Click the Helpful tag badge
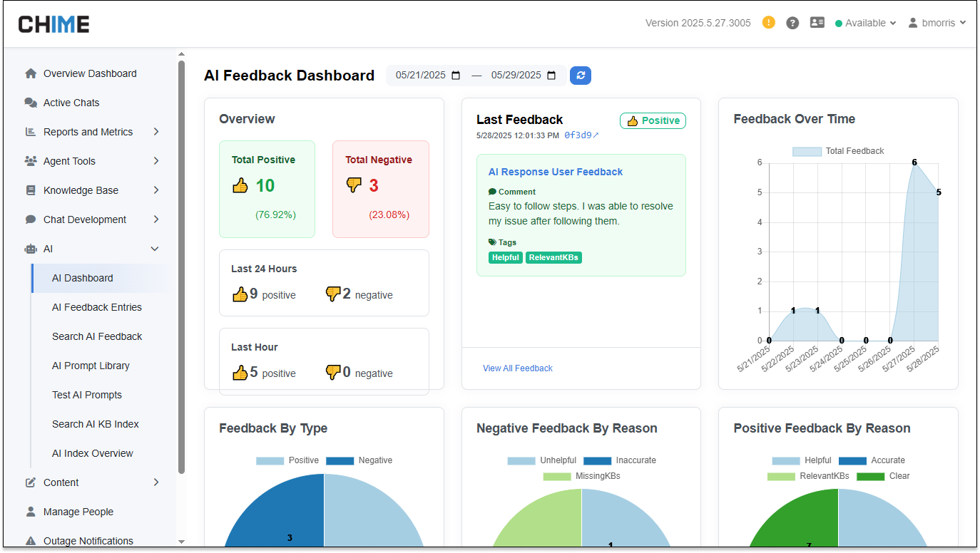980x553 pixels. (x=506, y=257)
